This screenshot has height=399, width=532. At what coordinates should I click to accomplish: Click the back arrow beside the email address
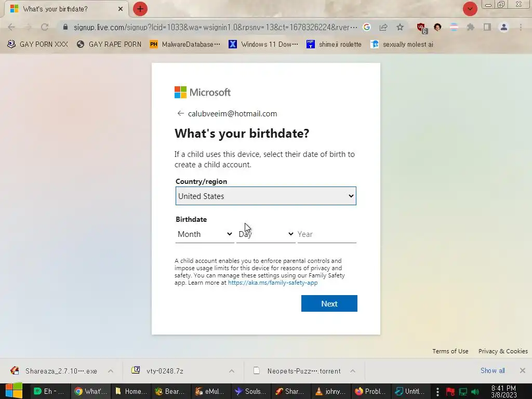click(180, 113)
